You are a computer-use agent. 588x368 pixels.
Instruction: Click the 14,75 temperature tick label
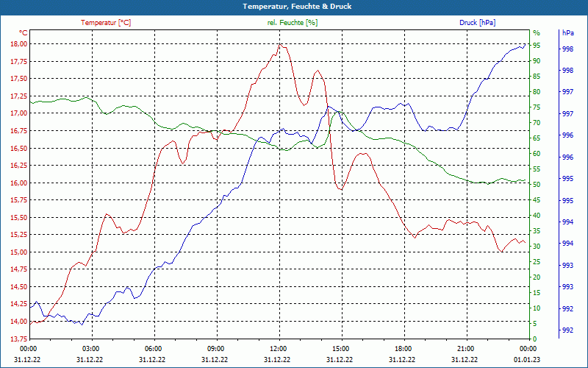(x=18, y=269)
